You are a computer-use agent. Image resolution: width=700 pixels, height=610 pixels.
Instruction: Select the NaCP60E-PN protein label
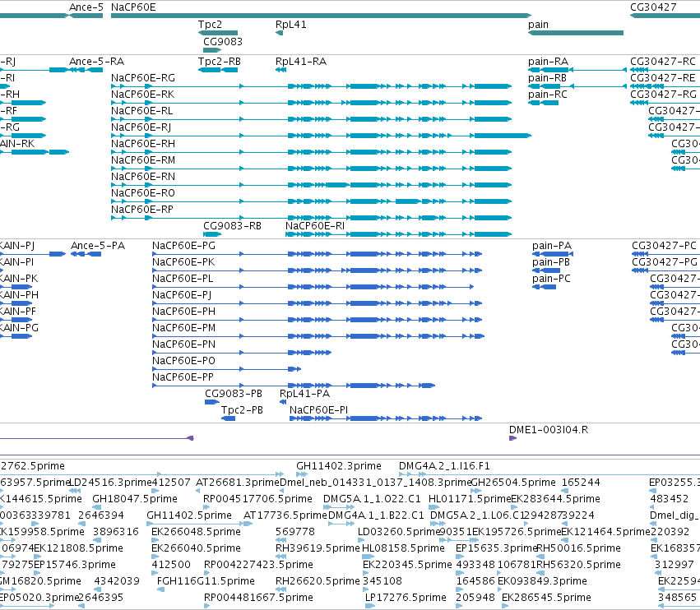(x=184, y=344)
